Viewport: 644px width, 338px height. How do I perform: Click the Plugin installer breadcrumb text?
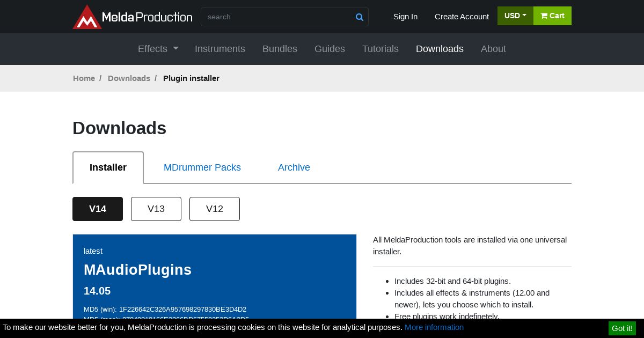(x=191, y=78)
